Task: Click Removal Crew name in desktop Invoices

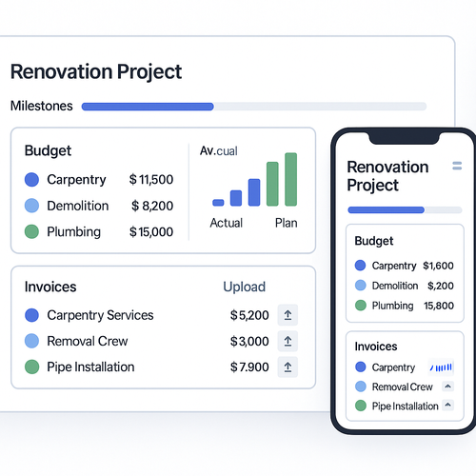Action: [88, 341]
